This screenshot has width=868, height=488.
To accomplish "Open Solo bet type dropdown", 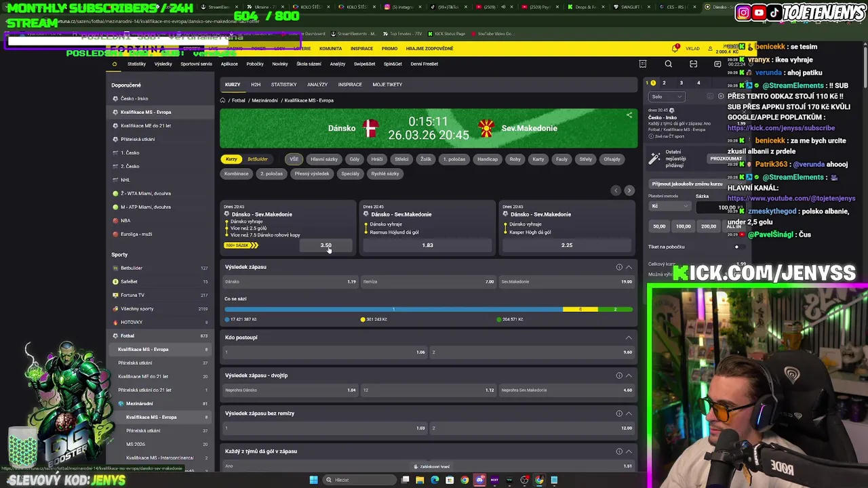I will (667, 96).
